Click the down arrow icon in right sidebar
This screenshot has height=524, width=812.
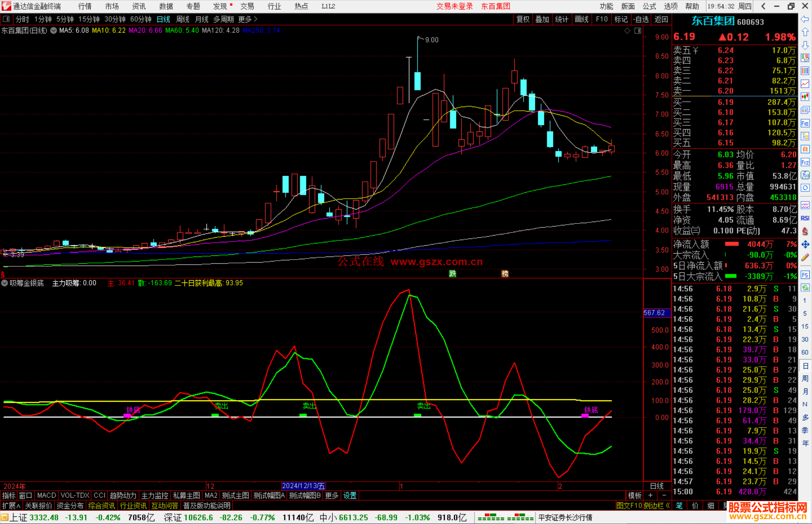[805, 45]
